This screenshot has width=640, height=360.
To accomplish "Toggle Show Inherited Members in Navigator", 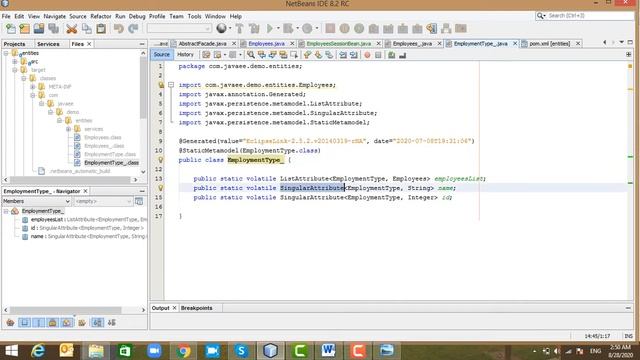I will click(10, 322).
